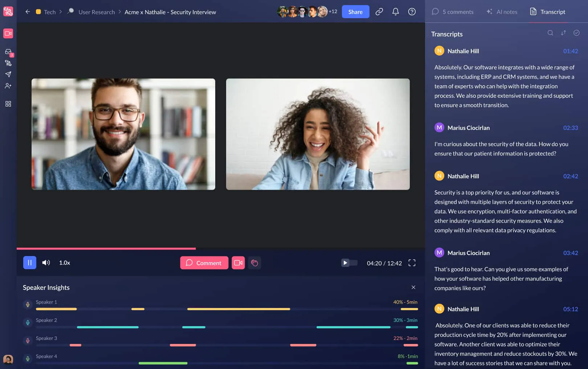Image resolution: width=588 pixels, height=369 pixels.
Task: Open the 1.0x playback speed selector
Action: coord(64,263)
